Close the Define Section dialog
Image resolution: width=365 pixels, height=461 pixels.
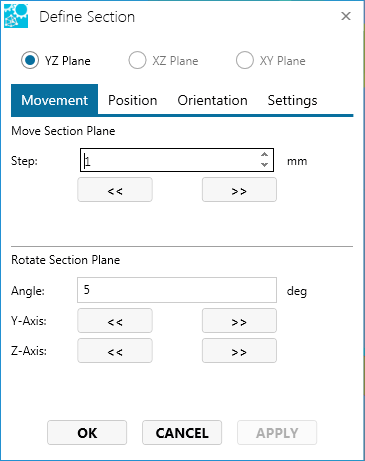[346, 16]
